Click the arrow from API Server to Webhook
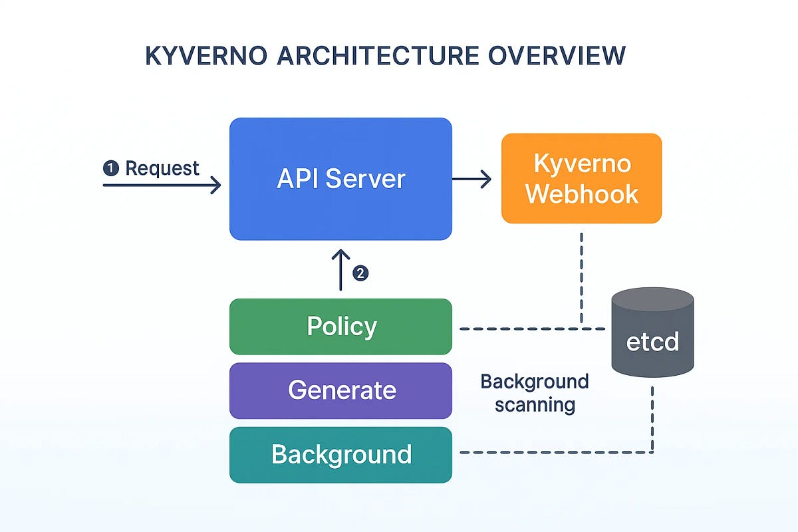 click(x=472, y=178)
